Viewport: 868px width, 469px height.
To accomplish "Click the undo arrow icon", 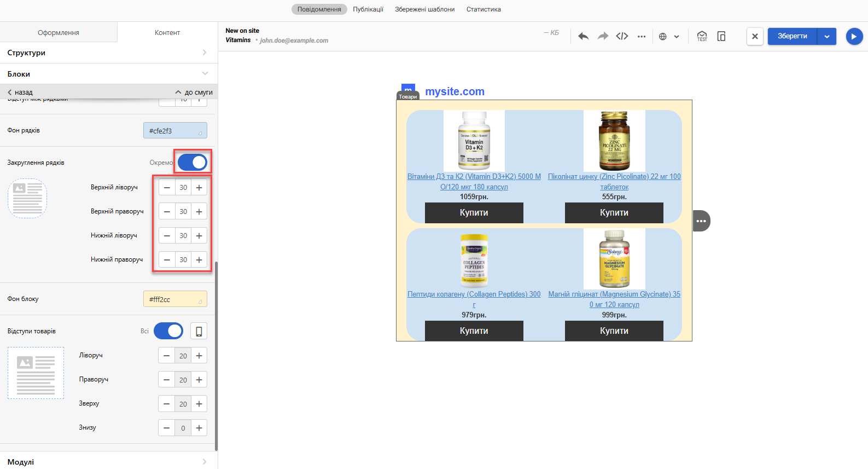I will 584,37.
